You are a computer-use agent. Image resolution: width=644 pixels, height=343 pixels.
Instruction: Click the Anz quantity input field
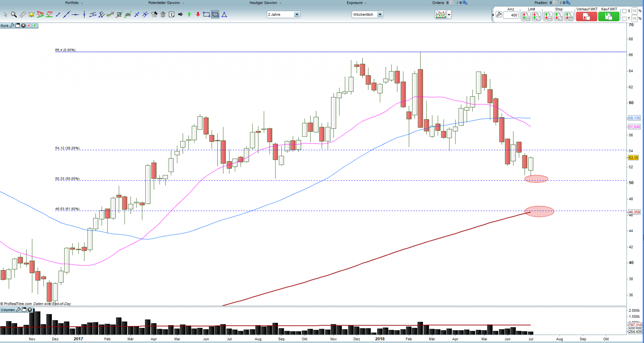511,15
